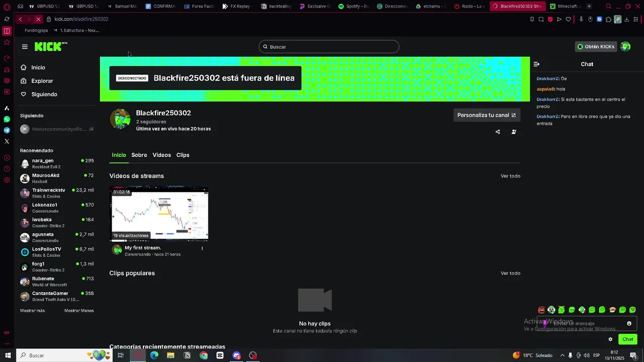Open forg1 recommended channel
Image resolution: width=644 pixels, height=362 pixels.
(57, 267)
